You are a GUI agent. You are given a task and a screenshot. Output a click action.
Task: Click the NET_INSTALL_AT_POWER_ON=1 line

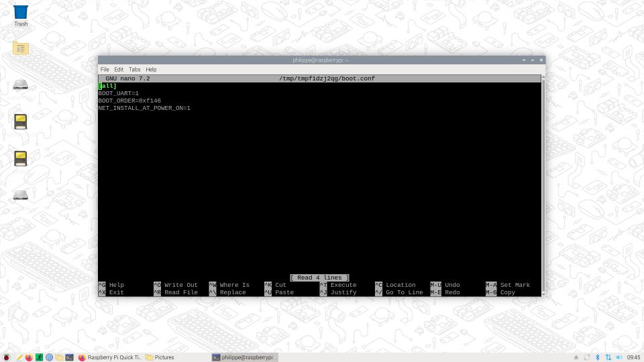point(144,108)
